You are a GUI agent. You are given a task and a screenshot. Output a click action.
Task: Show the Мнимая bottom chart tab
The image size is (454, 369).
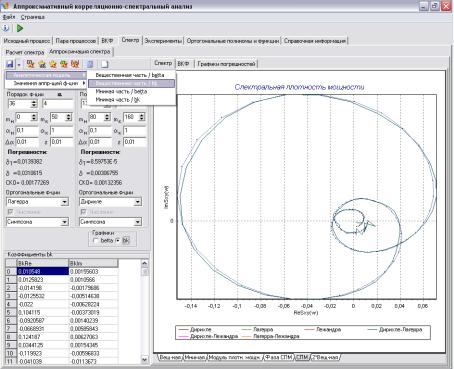pos(195,357)
